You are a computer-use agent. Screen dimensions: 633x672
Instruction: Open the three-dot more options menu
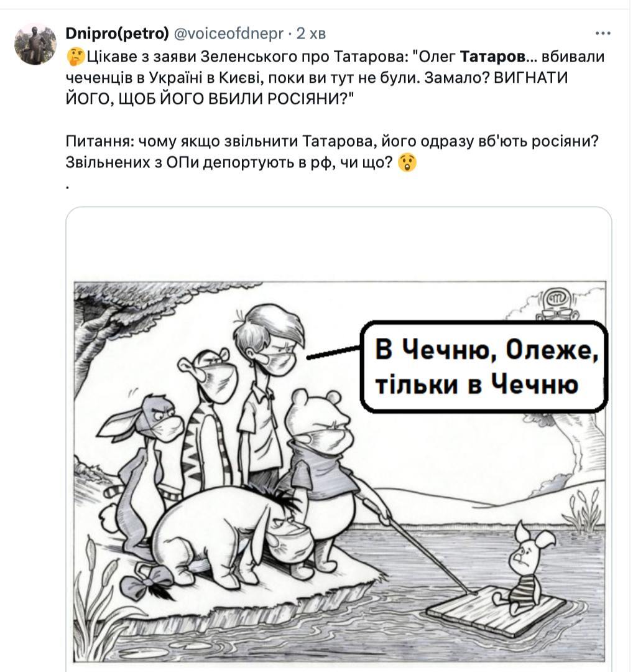pyautogui.click(x=603, y=33)
